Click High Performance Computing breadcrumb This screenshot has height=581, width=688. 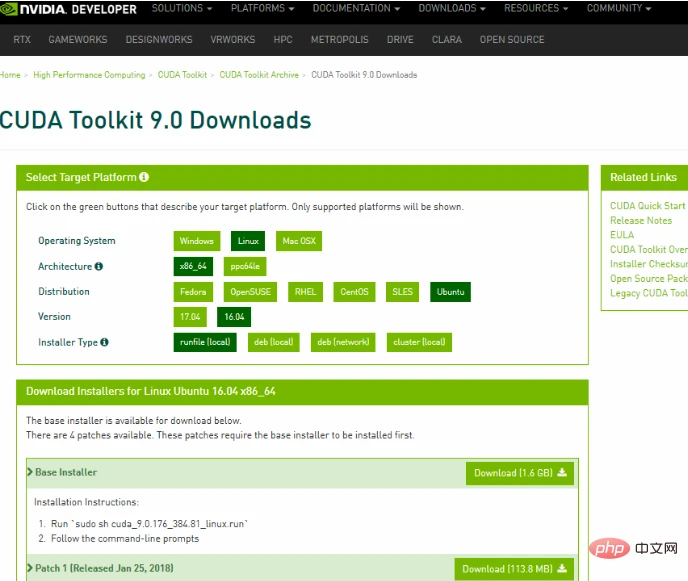pyautogui.click(x=89, y=75)
